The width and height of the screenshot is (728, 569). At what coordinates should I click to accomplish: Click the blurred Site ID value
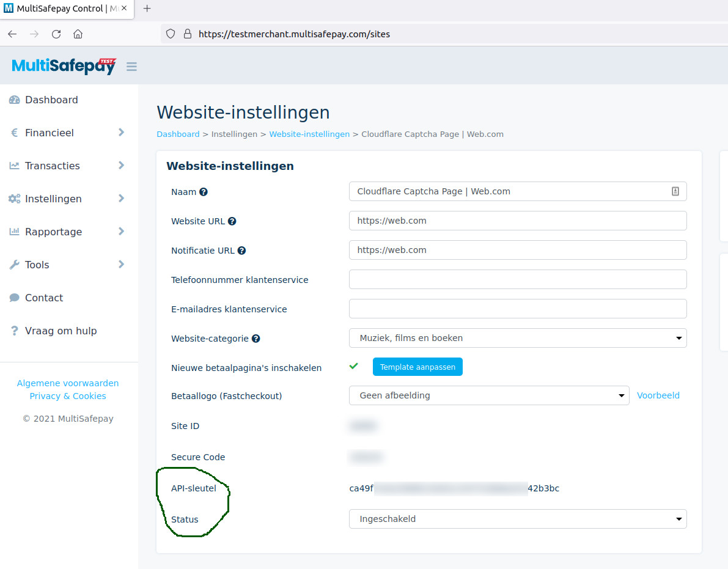click(363, 425)
